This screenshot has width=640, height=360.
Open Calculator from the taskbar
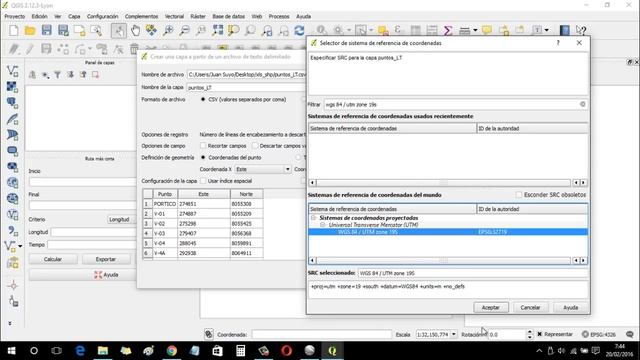[x=240, y=351]
